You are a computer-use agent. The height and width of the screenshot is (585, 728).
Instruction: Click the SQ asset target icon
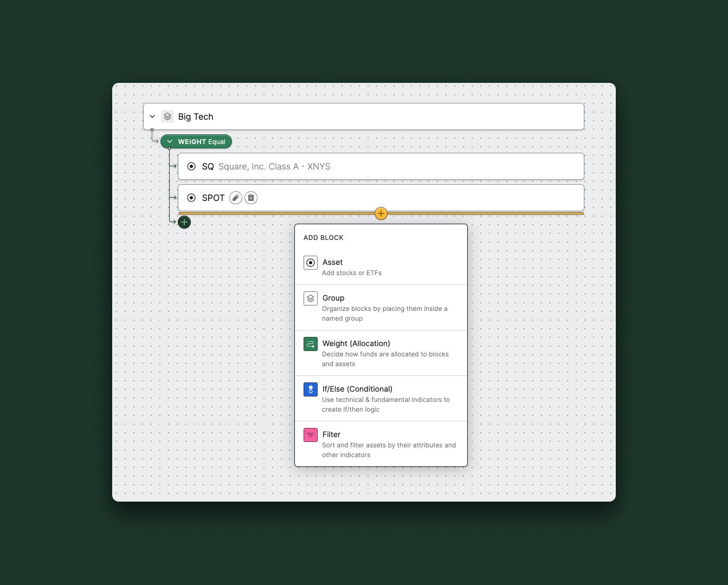click(191, 166)
